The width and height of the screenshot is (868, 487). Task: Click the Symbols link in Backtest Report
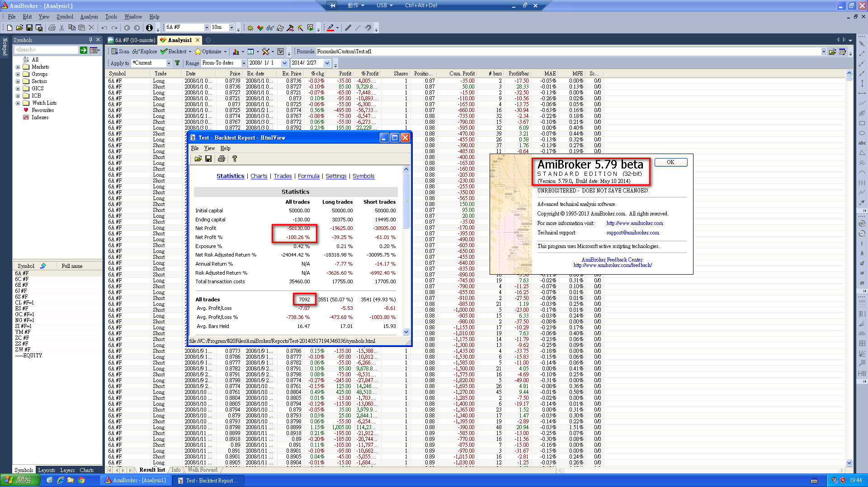pyautogui.click(x=363, y=176)
